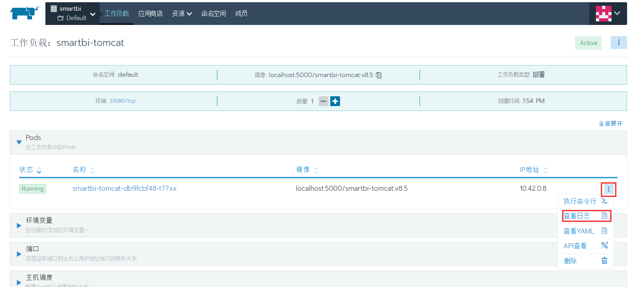Collapse the Pods section
Image resolution: width=644 pixels, height=287 pixels.
pyautogui.click(x=19, y=142)
